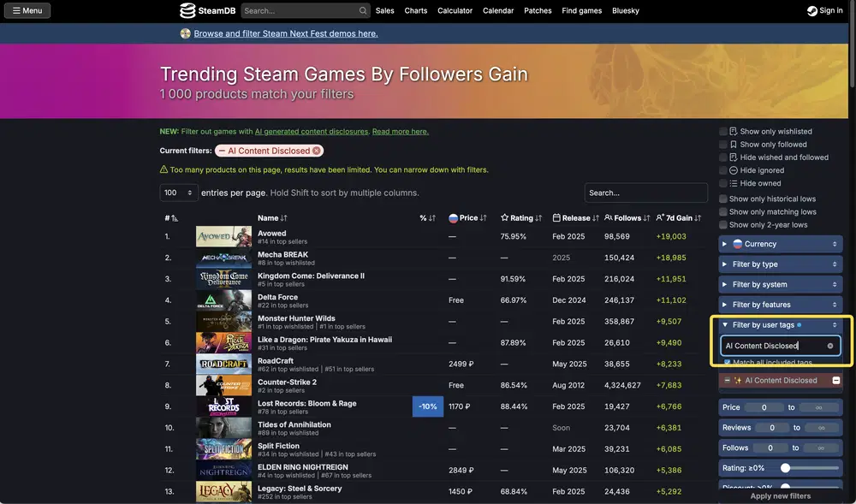Click the search magnifier icon in header
Image resolution: width=856 pixels, height=504 pixels.
[363, 10]
